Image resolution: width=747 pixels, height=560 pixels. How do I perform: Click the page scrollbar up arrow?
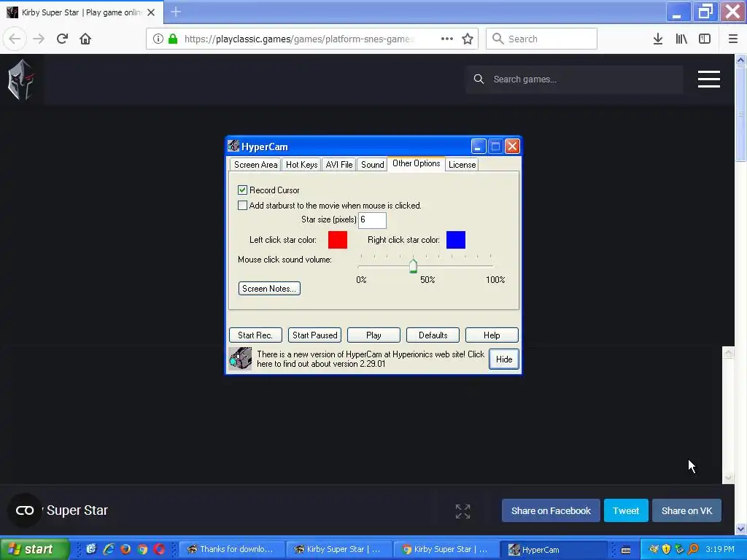[741, 60]
